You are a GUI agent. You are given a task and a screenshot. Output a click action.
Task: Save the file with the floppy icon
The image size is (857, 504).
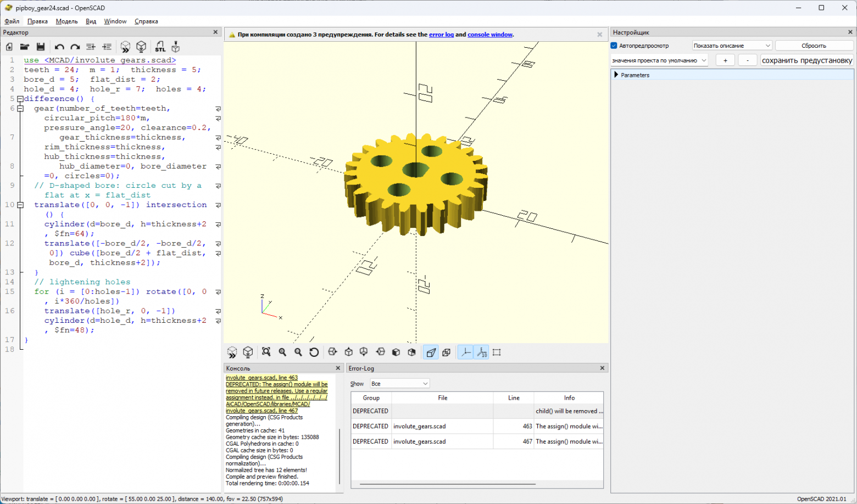41,47
